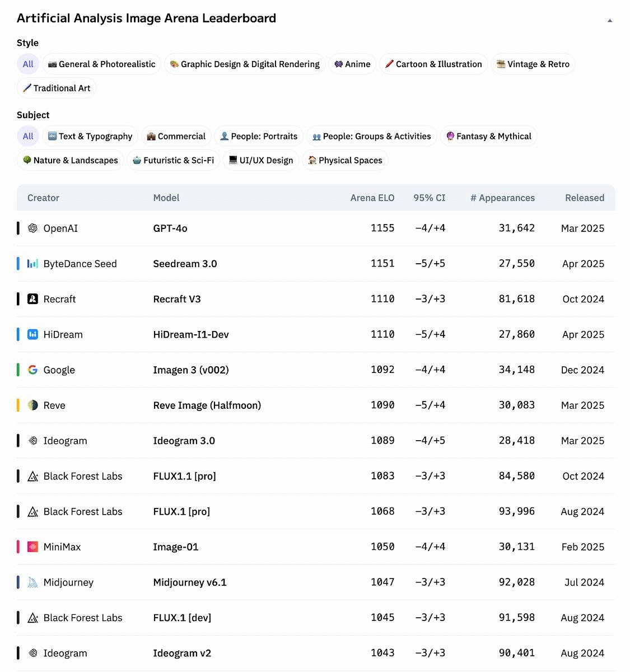The width and height of the screenshot is (630, 672).
Task: Filter by Nature & Landscapes
Action: click(x=71, y=160)
